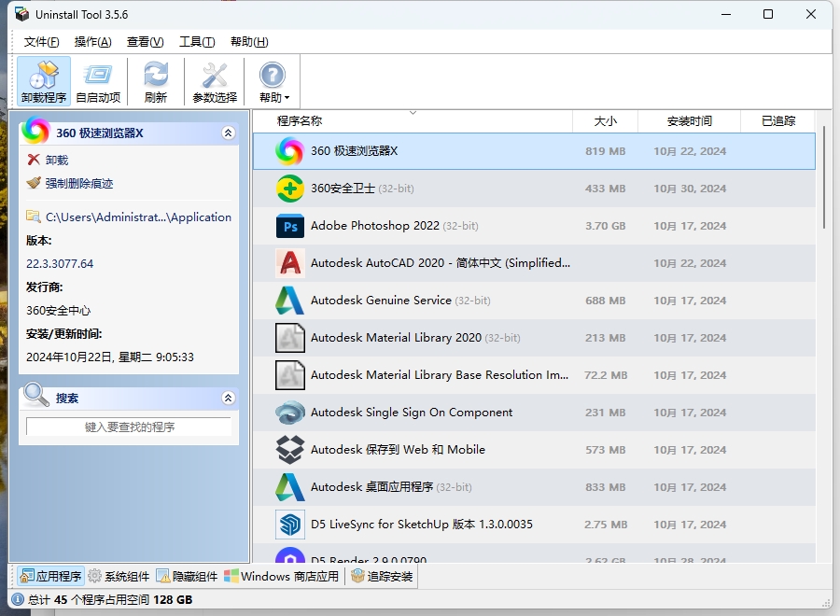Sort by the 已追踪 column header
Screen dimensions: 840x616
click(777, 121)
